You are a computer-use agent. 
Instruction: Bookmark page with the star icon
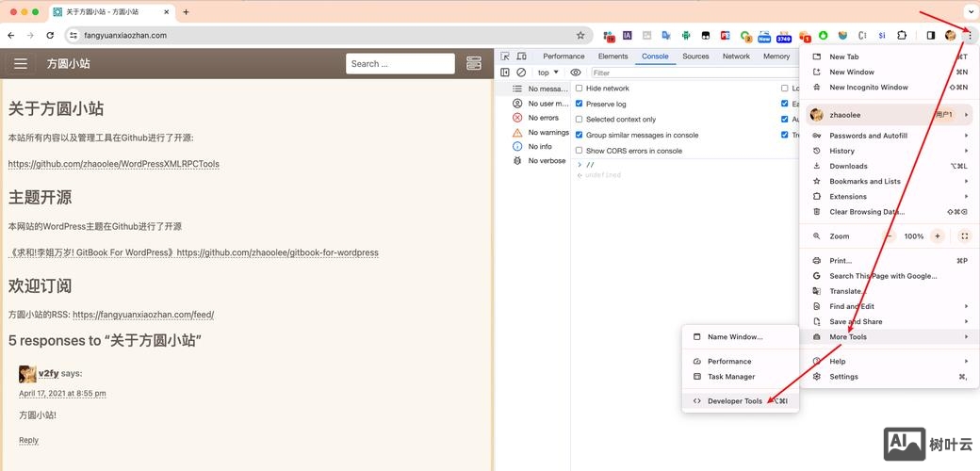tap(580, 36)
